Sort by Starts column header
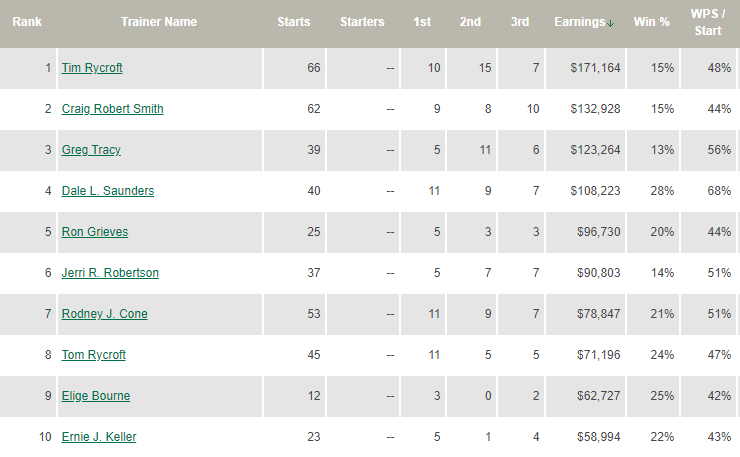 tap(293, 22)
